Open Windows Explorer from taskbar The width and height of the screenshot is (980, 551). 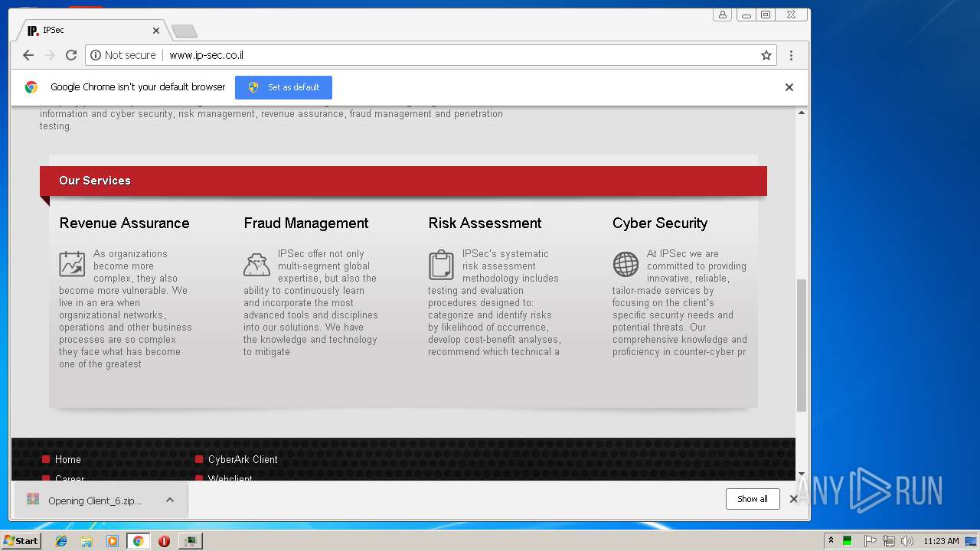pyautogui.click(x=87, y=540)
